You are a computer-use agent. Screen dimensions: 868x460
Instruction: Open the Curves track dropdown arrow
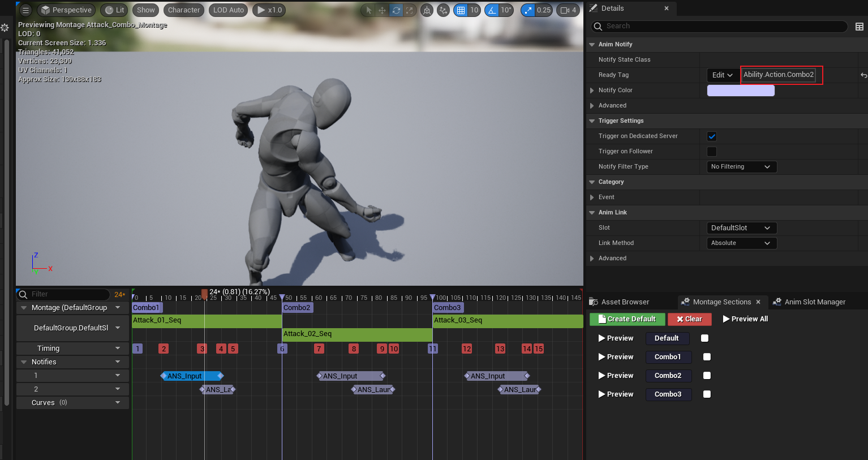tap(118, 403)
